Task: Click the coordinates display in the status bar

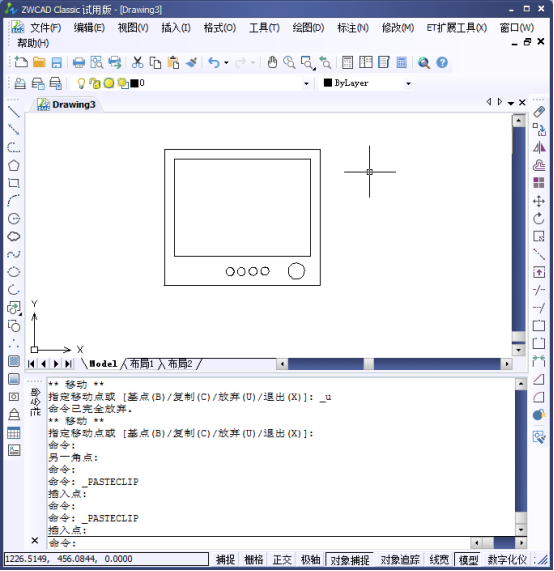Action: coord(106,559)
